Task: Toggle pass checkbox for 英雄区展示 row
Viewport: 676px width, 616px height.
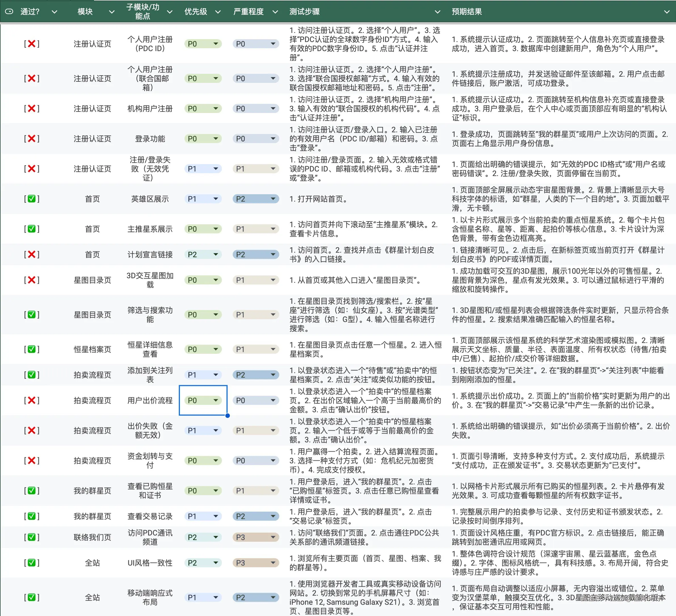Action: 32,199
